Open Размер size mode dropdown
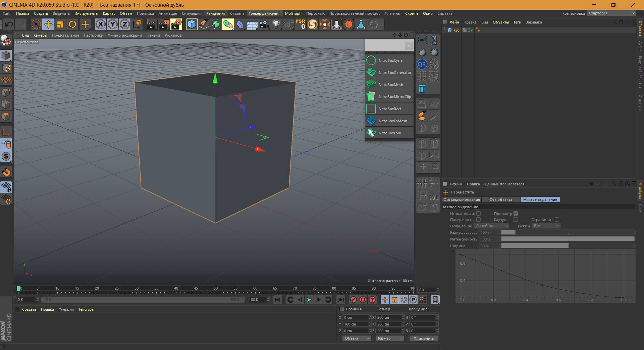 pyautogui.click(x=389, y=338)
